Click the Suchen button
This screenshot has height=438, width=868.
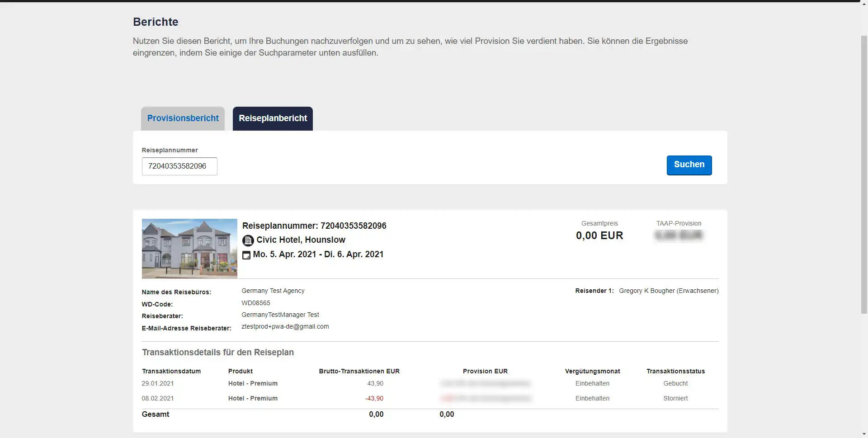(689, 165)
